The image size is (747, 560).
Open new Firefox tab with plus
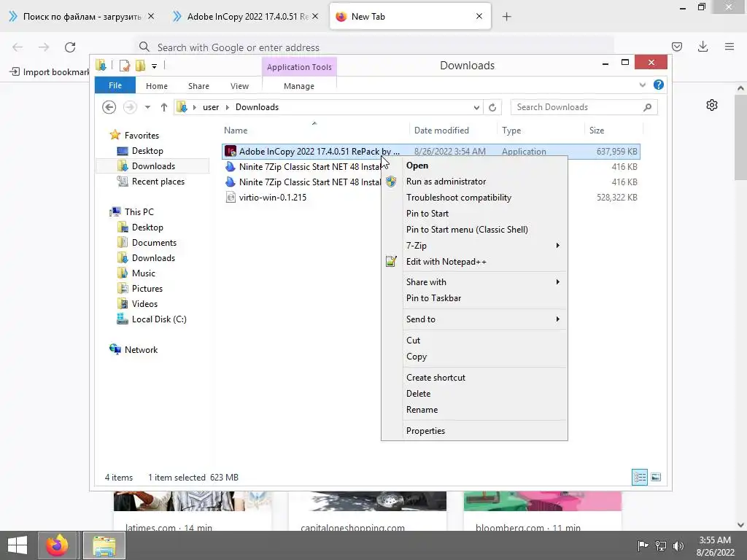tap(506, 17)
